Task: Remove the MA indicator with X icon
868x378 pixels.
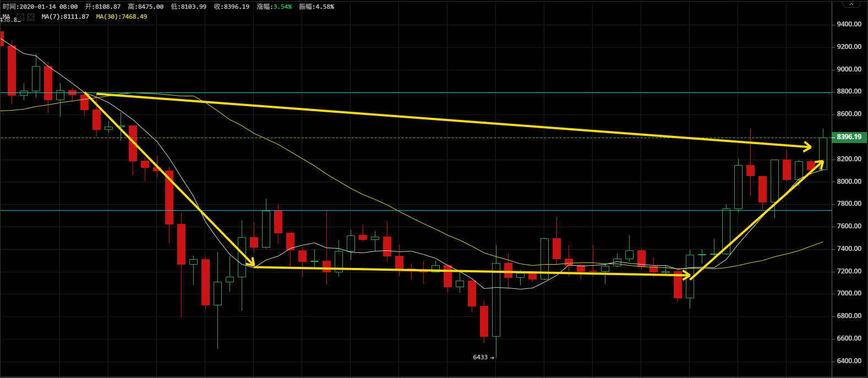Action: pyautogui.click(x=31, y=17)
